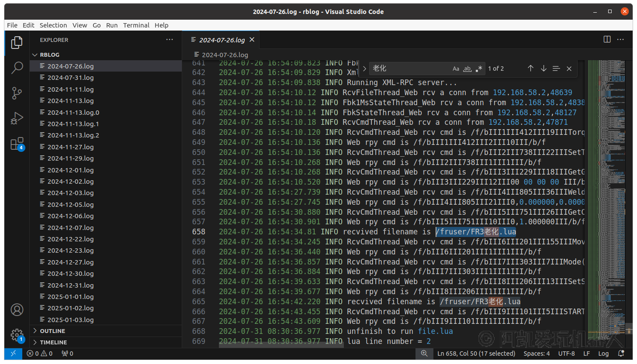The image size is (637, 364).
Task: Toggle Match Whole Word option
Action: tap(467, 69)
